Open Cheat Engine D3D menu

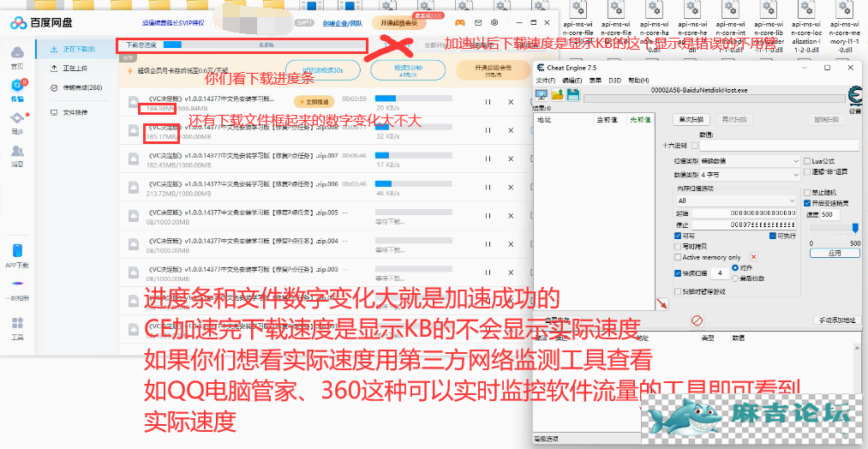pyautogui.click(x=614, y=81)
